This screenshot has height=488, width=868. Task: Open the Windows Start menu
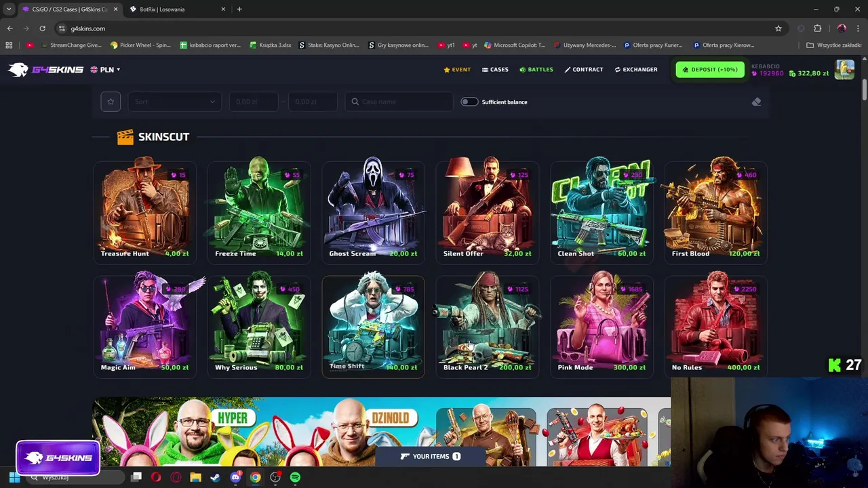[14, 477]
